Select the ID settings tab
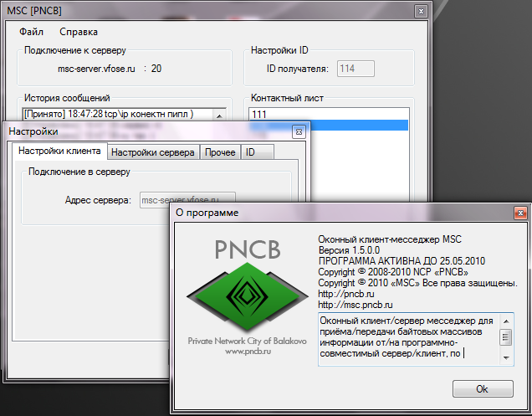532x416 pixels. click(250, 152)
